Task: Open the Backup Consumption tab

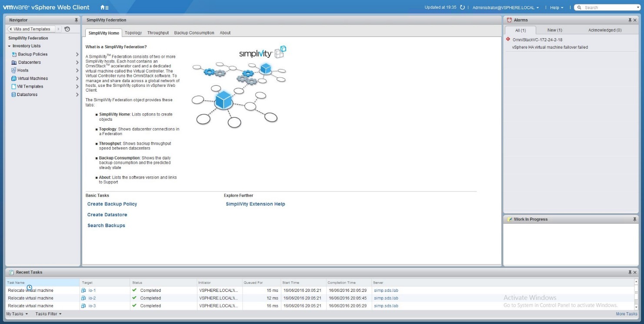Action: point(194,33)
